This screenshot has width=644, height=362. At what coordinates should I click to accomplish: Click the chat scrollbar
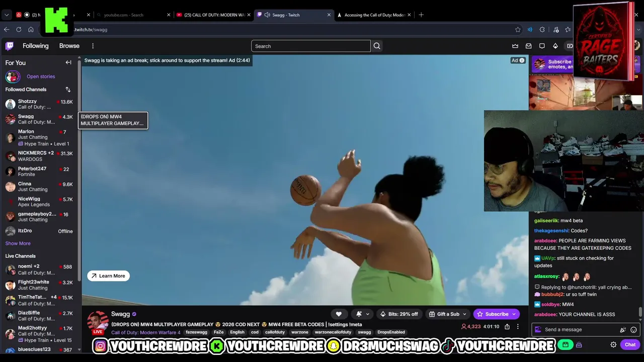(640, 312)
